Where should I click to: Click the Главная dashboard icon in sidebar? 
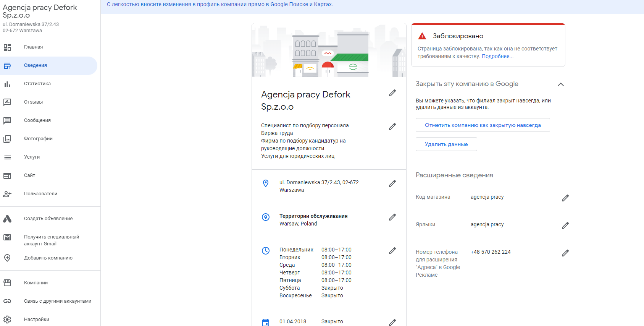click(x=7, y=47)
